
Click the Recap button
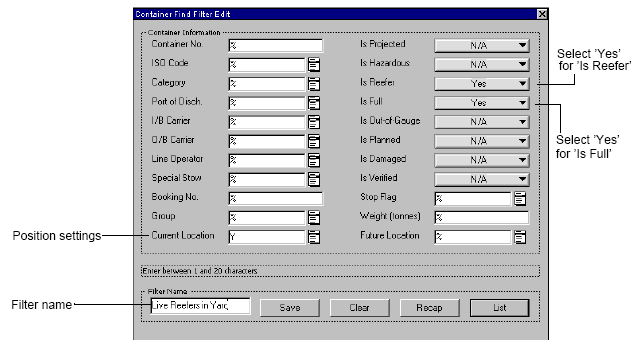429,308
